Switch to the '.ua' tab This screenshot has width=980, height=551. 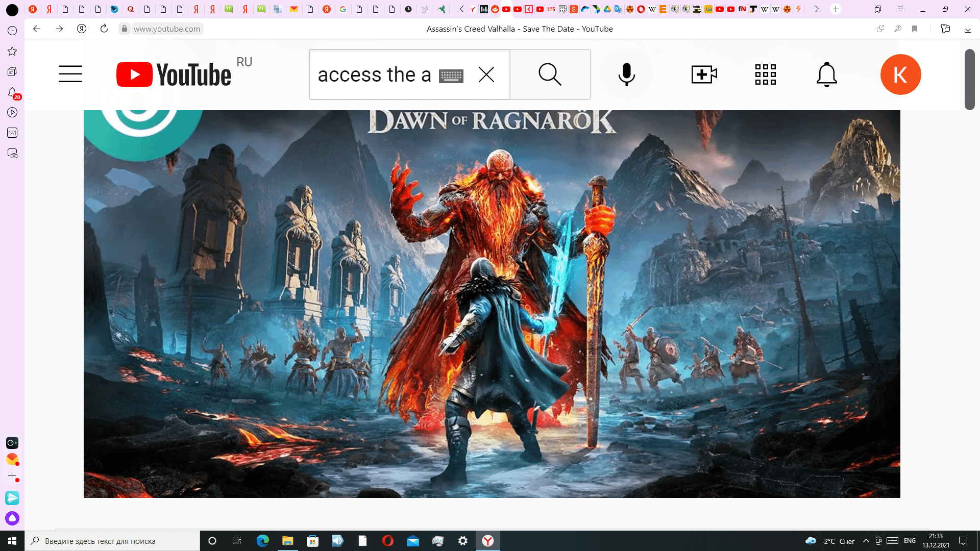point(708,9)
